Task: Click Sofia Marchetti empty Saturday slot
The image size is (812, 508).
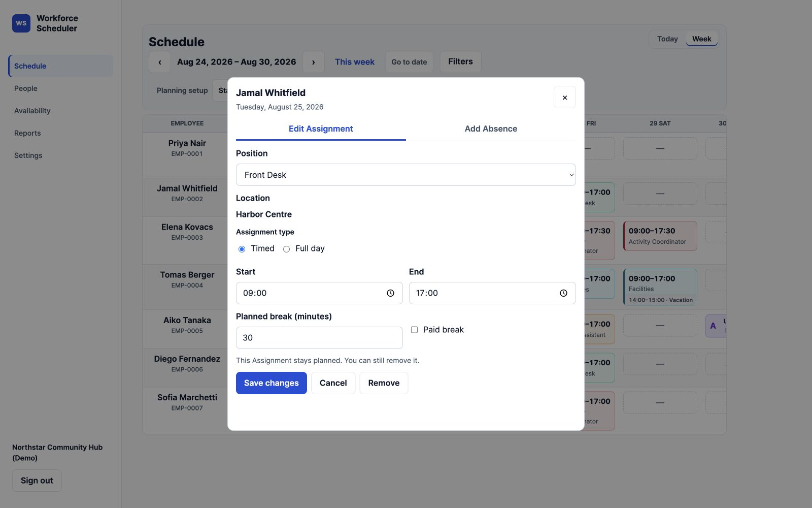Action: tap(660, 402)
